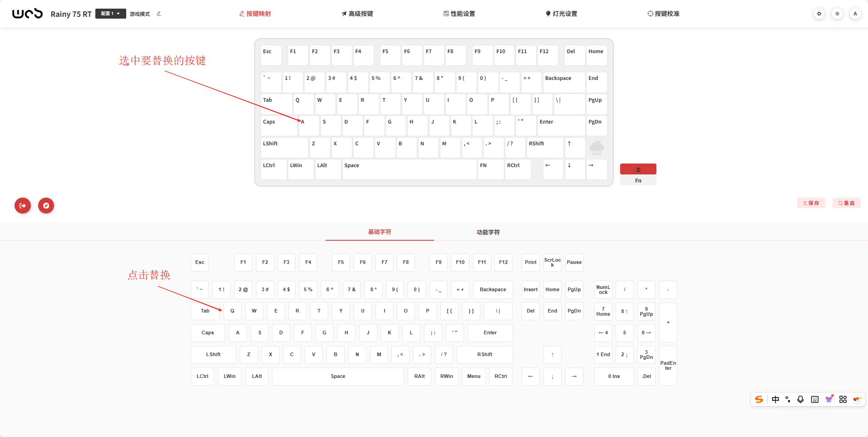This screenshot has height=437, width=868.
Task: Select 基础字符 tab
Action: tap(380, 232)
